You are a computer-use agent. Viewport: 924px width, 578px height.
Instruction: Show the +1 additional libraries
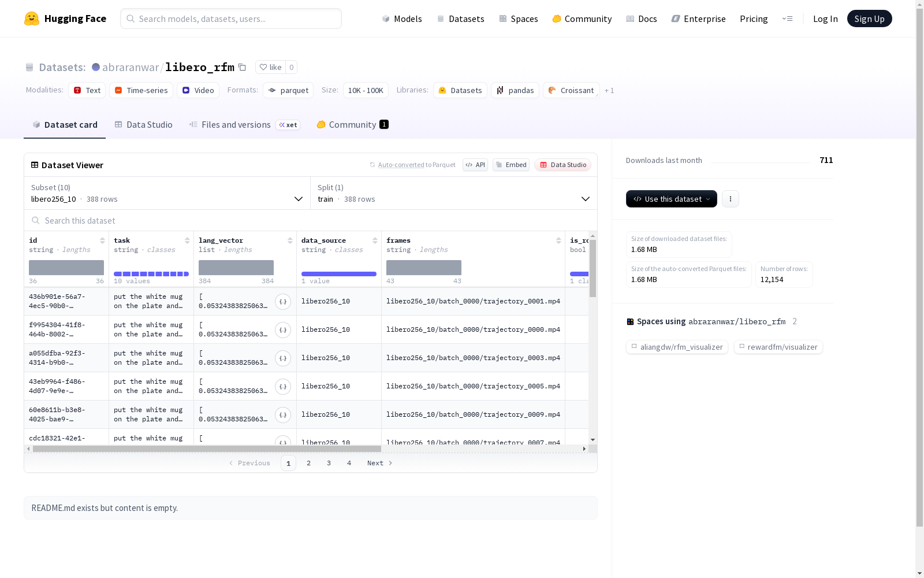(x=609, y=90)
